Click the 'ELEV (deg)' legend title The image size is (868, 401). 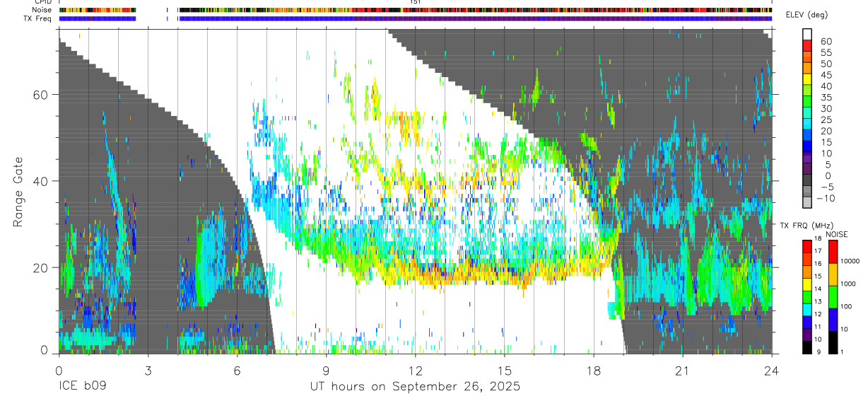tap(806, 16)
